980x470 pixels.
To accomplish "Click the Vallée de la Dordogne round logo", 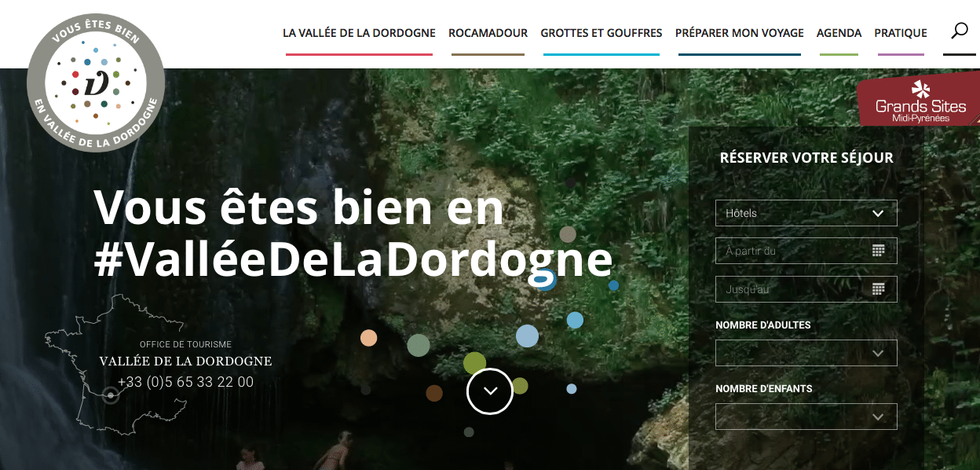I will (96, 83).
